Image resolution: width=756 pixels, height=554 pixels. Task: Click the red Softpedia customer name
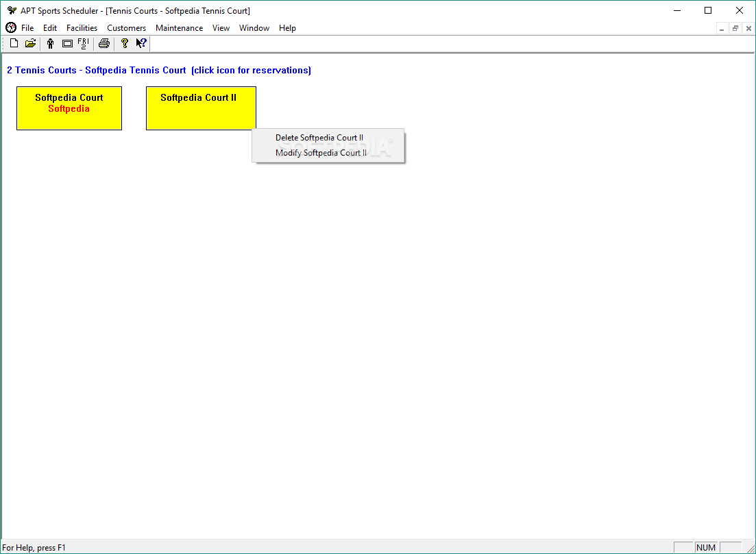pyautogui.click(x=69, y=109)
